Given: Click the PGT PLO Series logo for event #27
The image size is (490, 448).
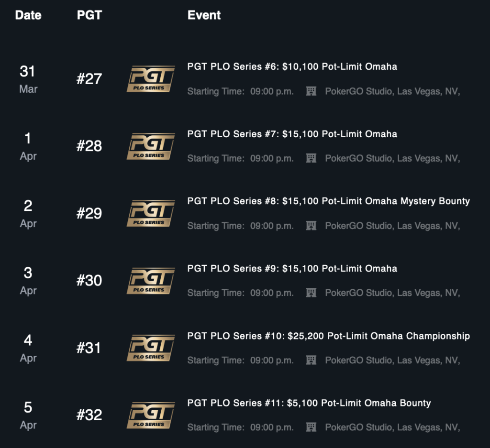Looking at the screenshot, I should 151,79.
